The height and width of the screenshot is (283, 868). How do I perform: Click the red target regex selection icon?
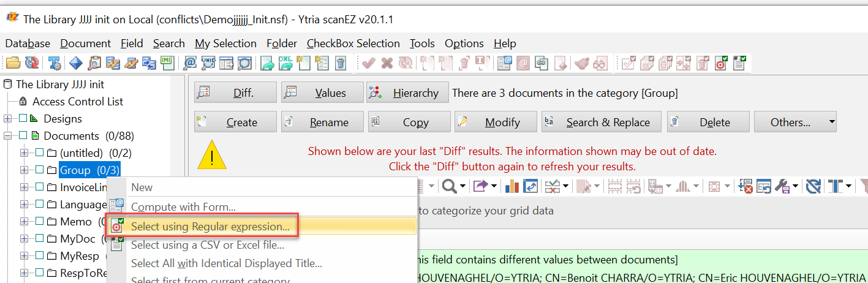[721, 63]
